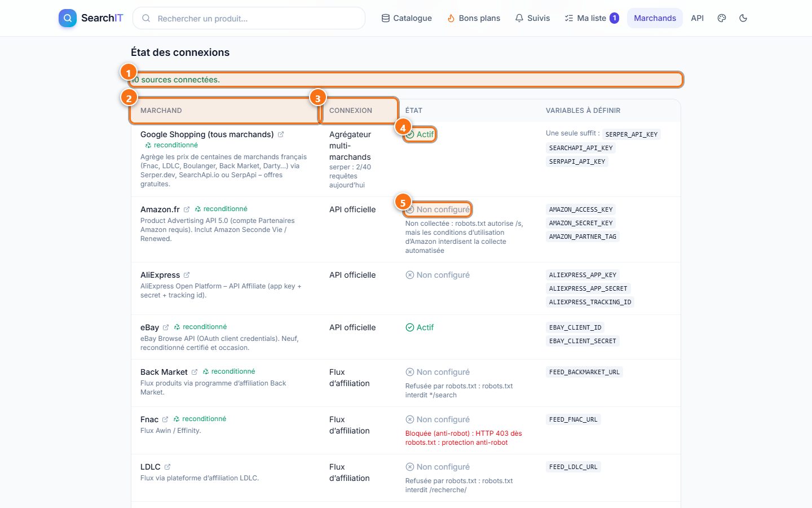Open Amazon.fr external link icon
Image resolution: width=812 pixels, height=508 pixels.
pyautogui.click(x=187, y=209)
